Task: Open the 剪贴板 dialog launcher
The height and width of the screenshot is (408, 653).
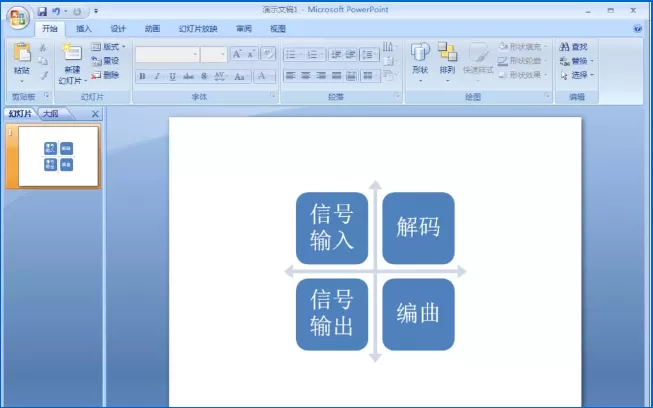Action: pyautogui.click(x=47, y=96)
